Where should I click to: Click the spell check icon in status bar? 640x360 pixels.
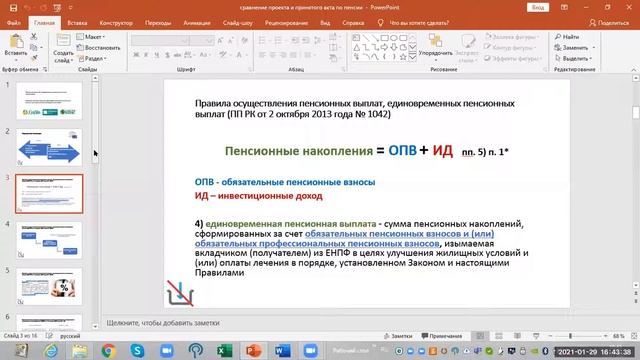tap(49, 336)
